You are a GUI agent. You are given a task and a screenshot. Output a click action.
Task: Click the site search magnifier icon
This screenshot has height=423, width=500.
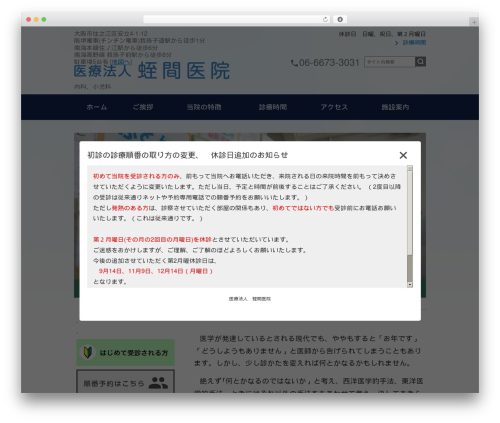(420, 62)
